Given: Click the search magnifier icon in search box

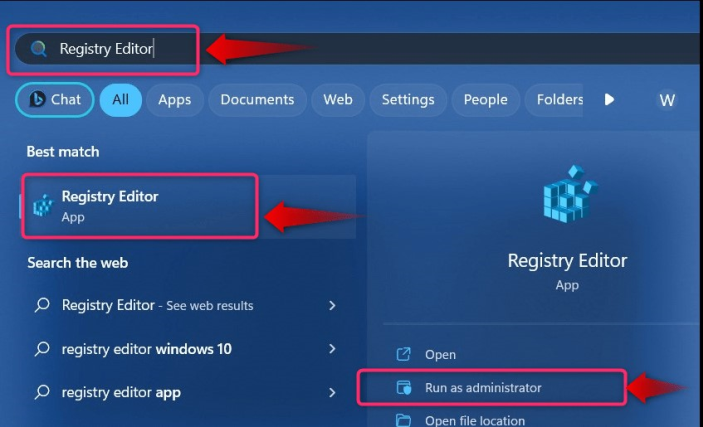Looking at the screenshot, I should pos(39,48).
